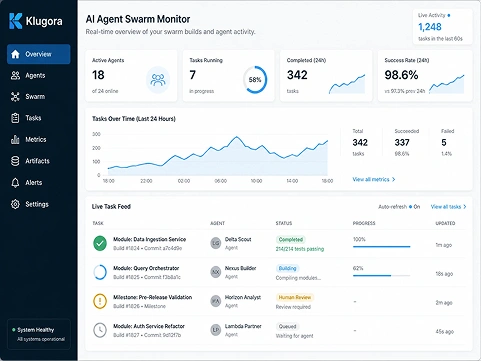
Task: Click the 100% progress bar
Action: tap(381, 247)
